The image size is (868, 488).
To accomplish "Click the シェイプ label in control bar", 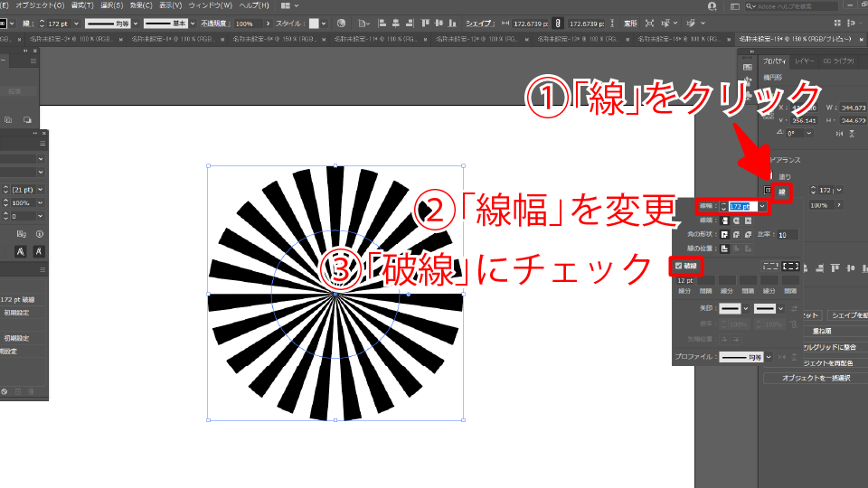I will pyautogui.click(x=479, y=23).
